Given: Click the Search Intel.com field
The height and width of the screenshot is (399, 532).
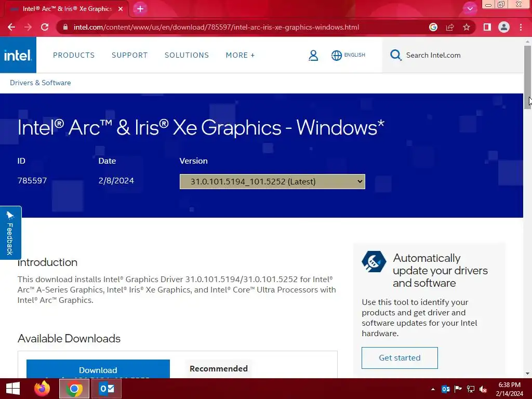Looking at the screenshot, I should point(453,55).
